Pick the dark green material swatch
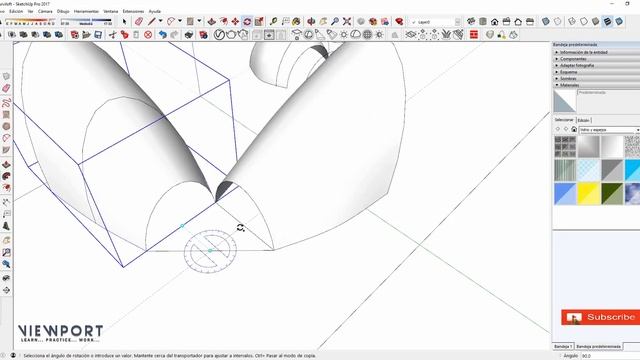The width and height of the screenshot is (640, 360). [612, 193]
